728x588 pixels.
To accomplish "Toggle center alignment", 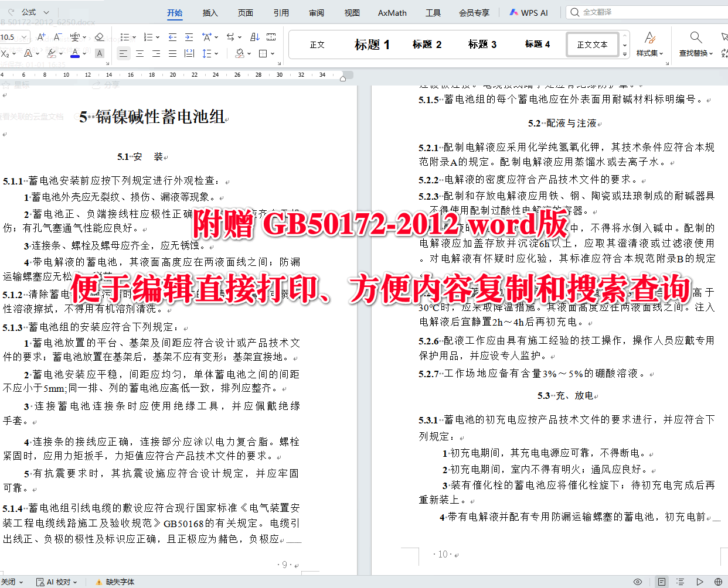I will pyautogui.click(x=140, y=53).
